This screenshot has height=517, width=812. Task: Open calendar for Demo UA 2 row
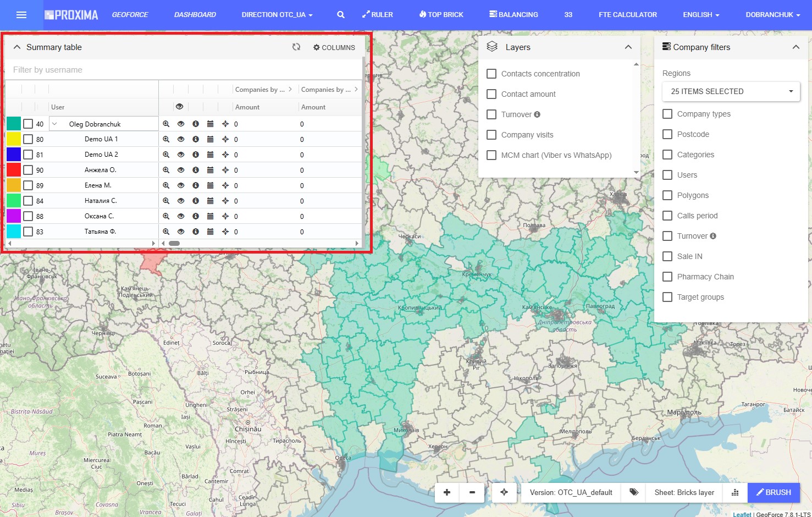point(210,155)
